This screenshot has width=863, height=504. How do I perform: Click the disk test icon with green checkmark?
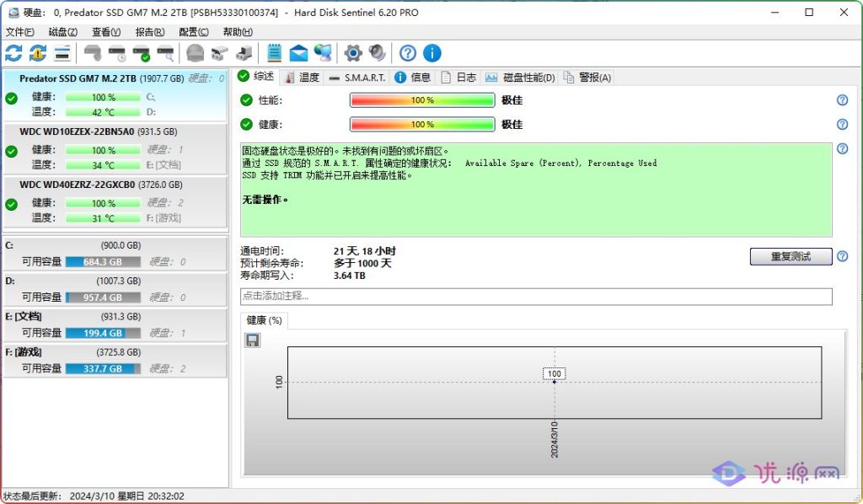coord(142,53)
